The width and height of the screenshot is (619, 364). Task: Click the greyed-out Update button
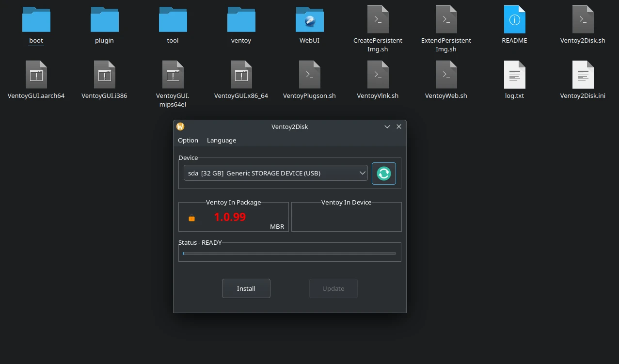(x=333, y=288)
